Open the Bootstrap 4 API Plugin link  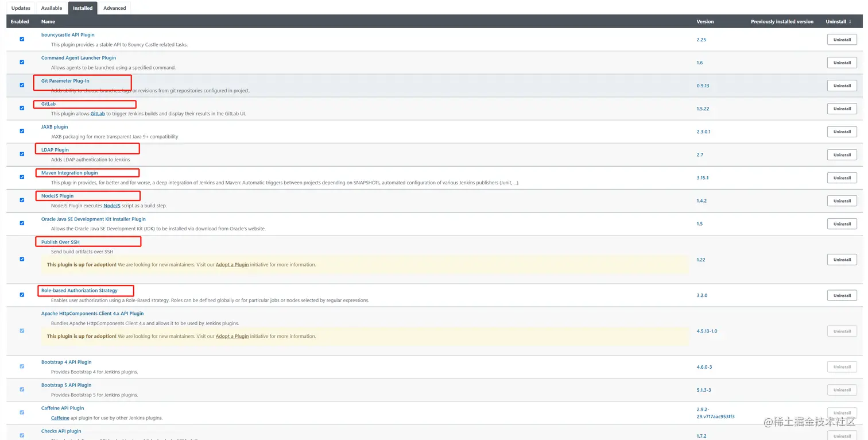click(x=67, y=362)
